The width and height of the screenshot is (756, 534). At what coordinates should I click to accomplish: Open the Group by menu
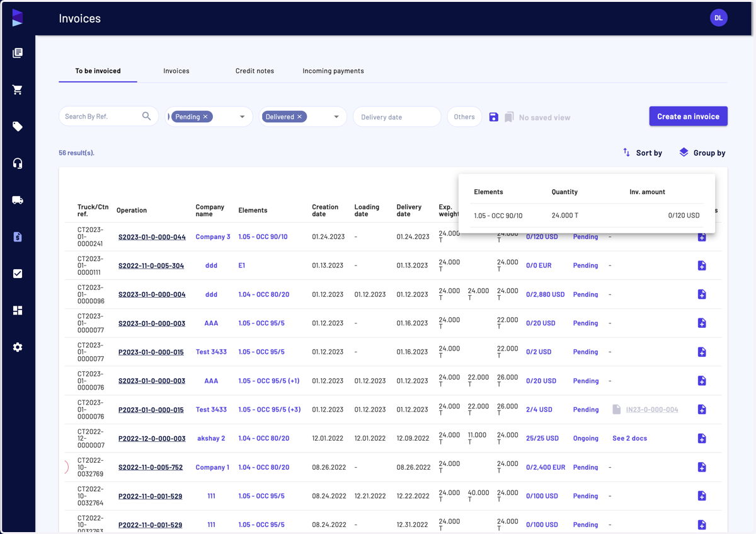(x=702, y=153)
